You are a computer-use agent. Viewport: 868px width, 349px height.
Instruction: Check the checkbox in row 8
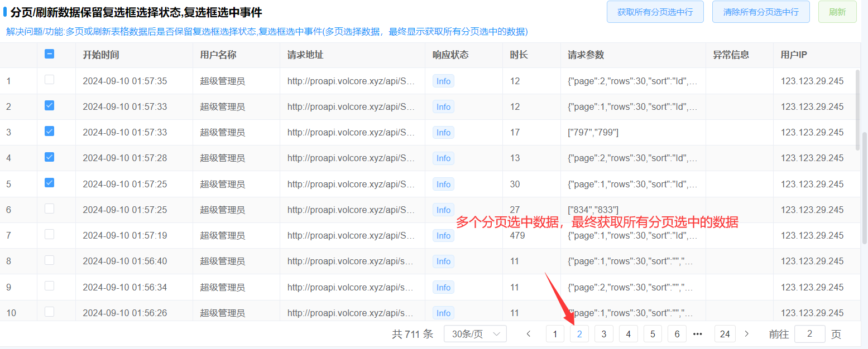pos(49,260)
